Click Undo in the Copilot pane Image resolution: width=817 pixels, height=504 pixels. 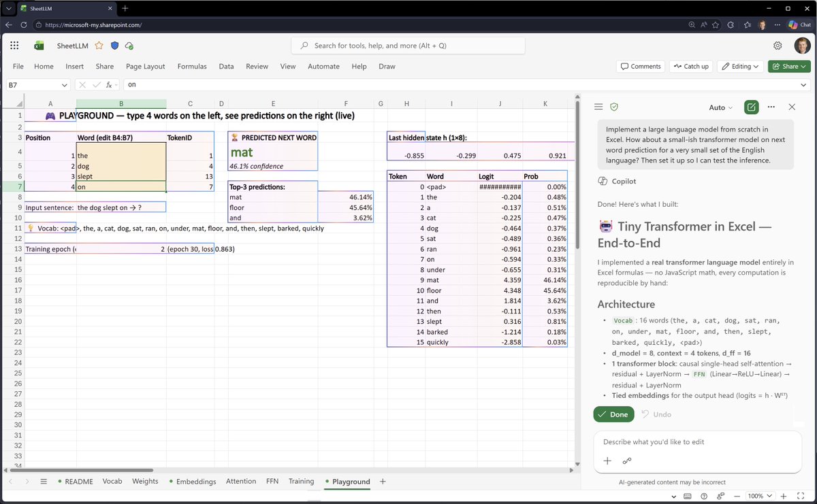656,414
